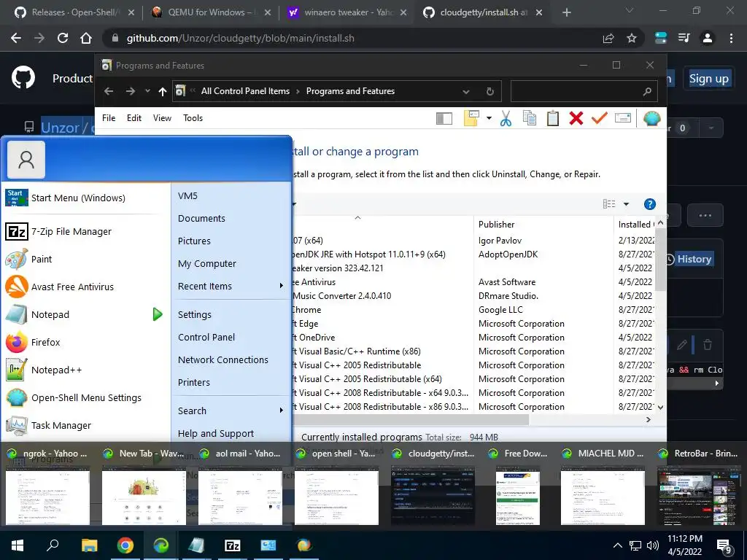Switch to QEMU for Windows tab
The width and height of the screenshot is (747, 560).
pyautogui.click(x=211, y=12)
